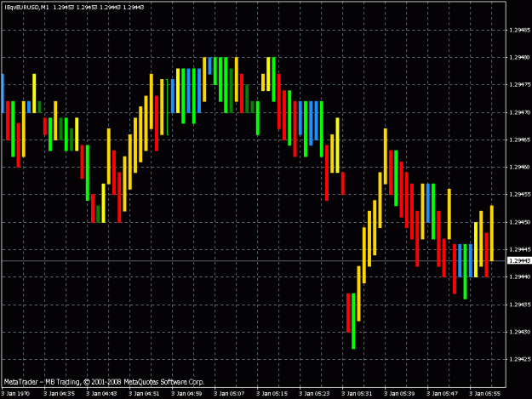Viewport: 532px width, 399px height.
Task: Click the 3 Jan 05:23 time label
Action: pyautogui.click(x=314, y=394)
